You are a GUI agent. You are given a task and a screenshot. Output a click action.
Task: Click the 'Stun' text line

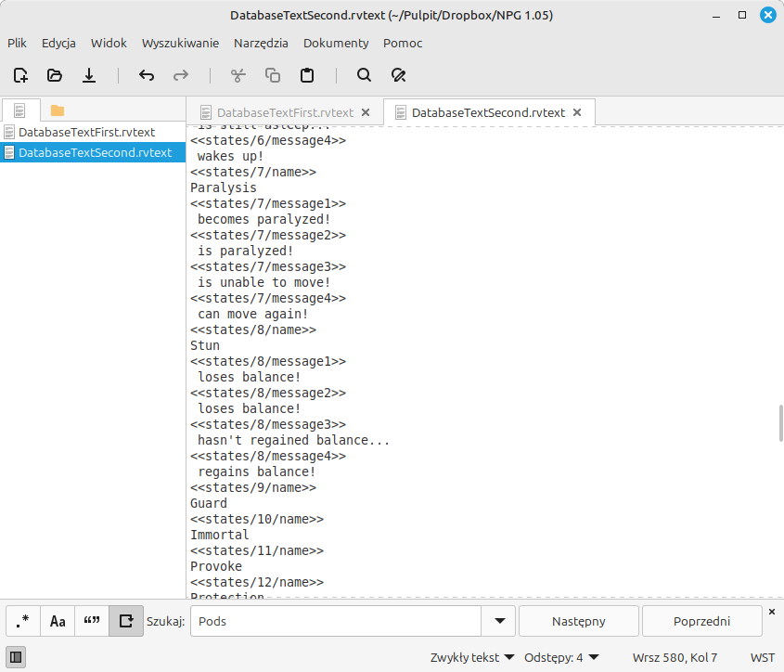point(205,346)
